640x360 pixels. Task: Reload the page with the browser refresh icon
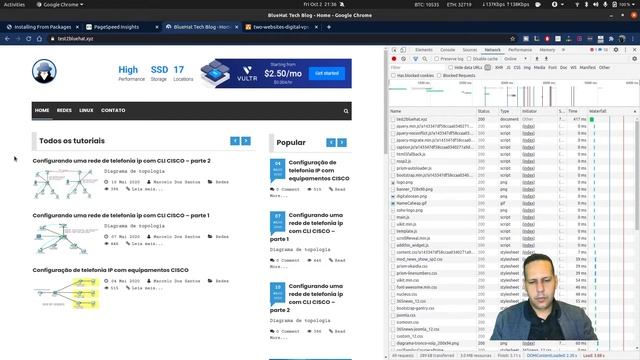pyautogui.click(x=29, y=39)
